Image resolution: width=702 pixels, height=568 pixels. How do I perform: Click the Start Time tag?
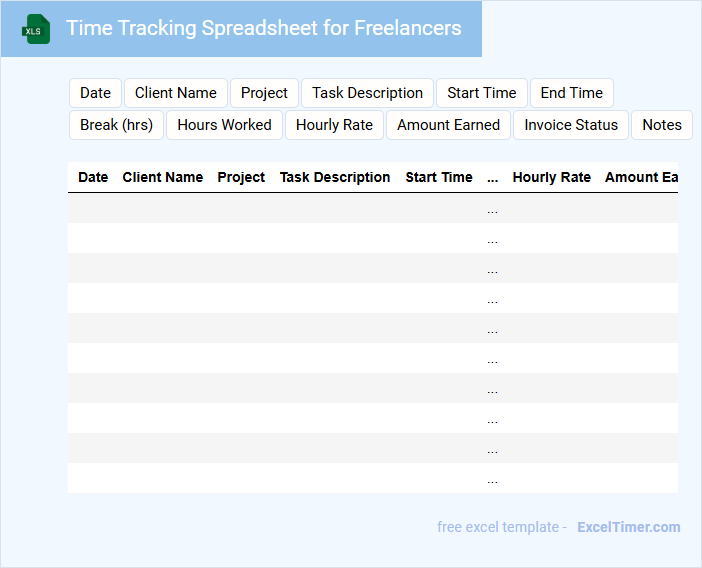[x=481, y=93]
